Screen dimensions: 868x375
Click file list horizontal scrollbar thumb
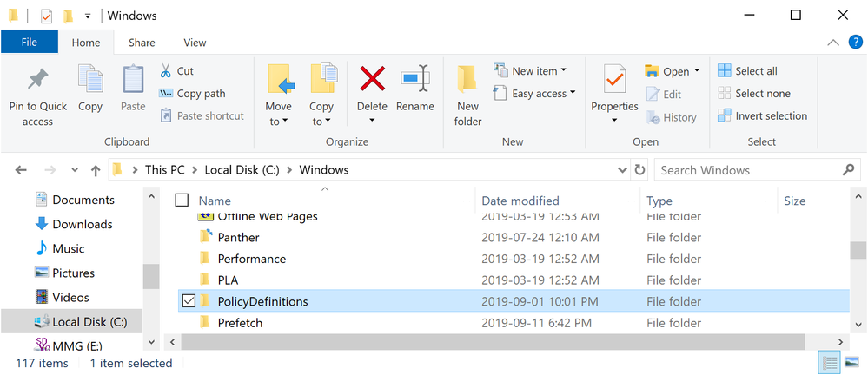point(493,342)
